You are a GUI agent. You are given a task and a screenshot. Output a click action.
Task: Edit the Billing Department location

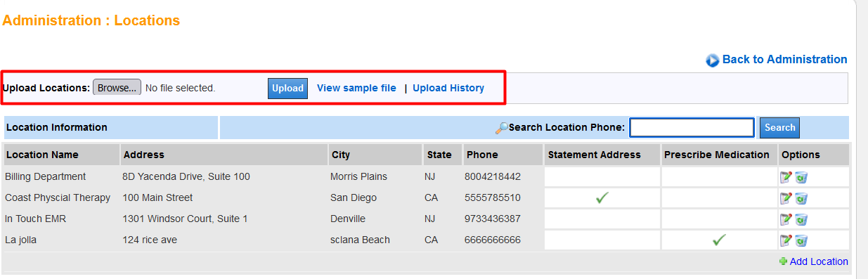tap(786, 177)
